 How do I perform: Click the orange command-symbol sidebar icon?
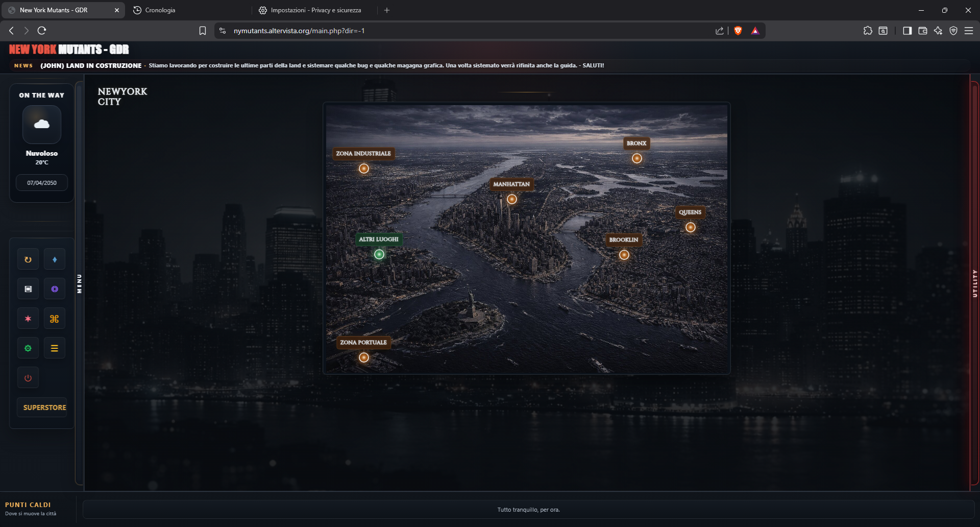pos(55,319)
